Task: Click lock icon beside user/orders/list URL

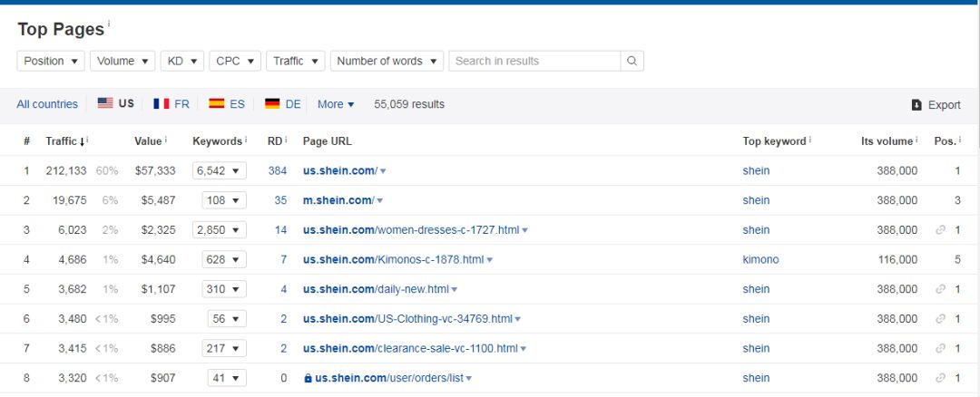Action: 308,378
